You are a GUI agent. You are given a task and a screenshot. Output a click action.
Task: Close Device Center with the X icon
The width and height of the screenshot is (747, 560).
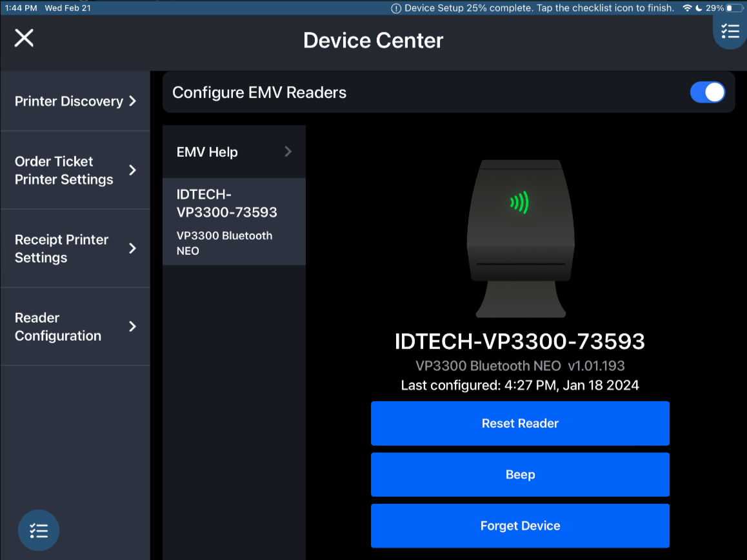[24, 37]
